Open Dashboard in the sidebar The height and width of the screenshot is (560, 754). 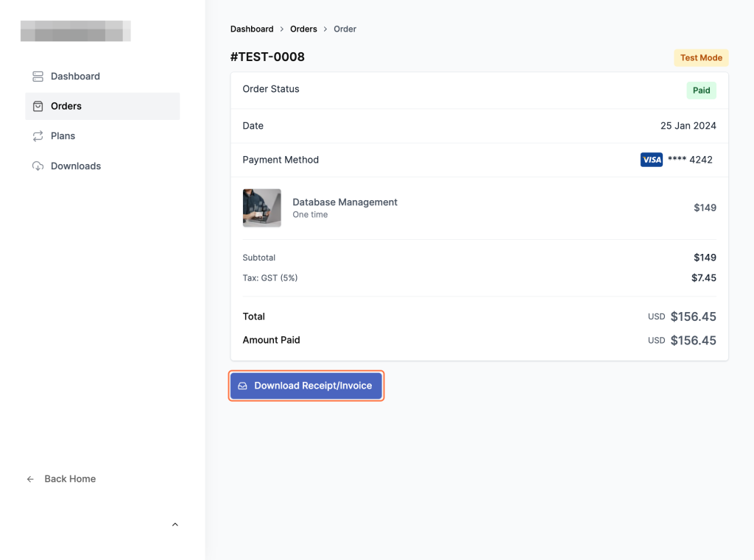point(102,77)
